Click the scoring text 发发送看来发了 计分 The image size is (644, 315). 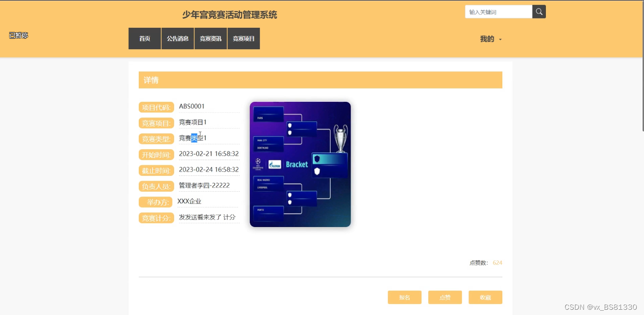point(207,217)
